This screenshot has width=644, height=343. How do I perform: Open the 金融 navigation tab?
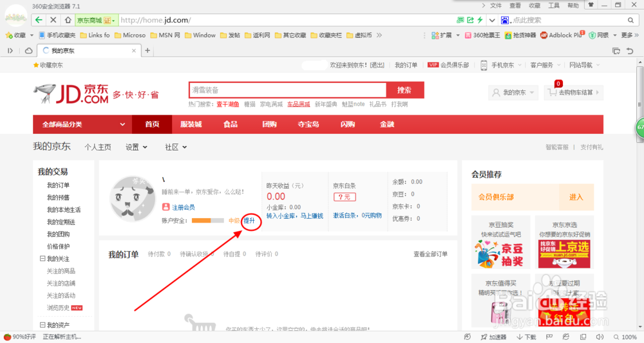387,124
